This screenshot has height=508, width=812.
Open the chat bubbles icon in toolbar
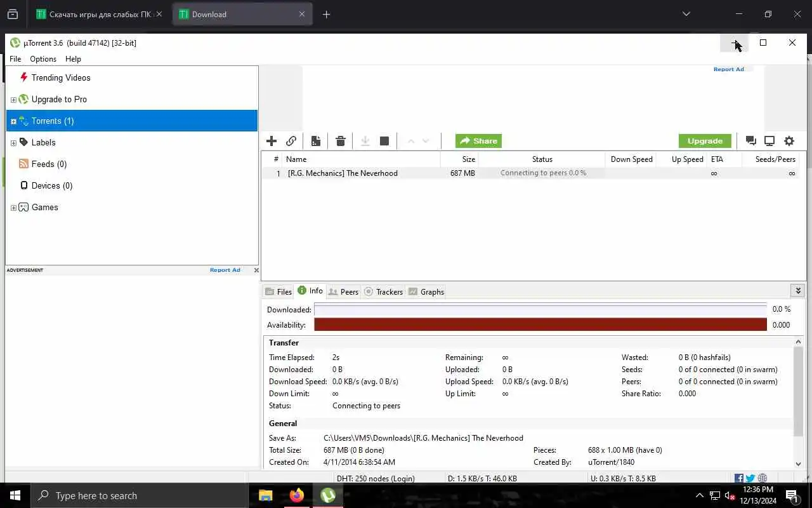click(751, 141)
